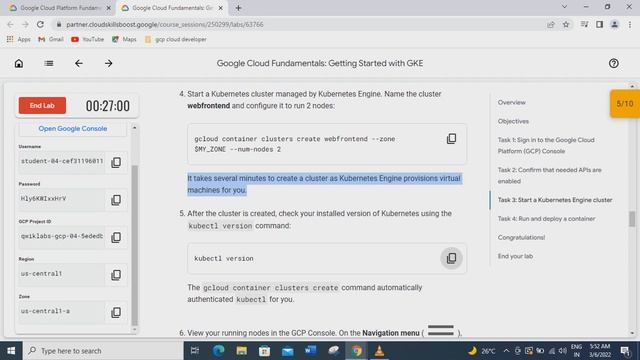Viewport: 640px width, 360px height.
Task: Open the course outline list icon
Action: 49,63
